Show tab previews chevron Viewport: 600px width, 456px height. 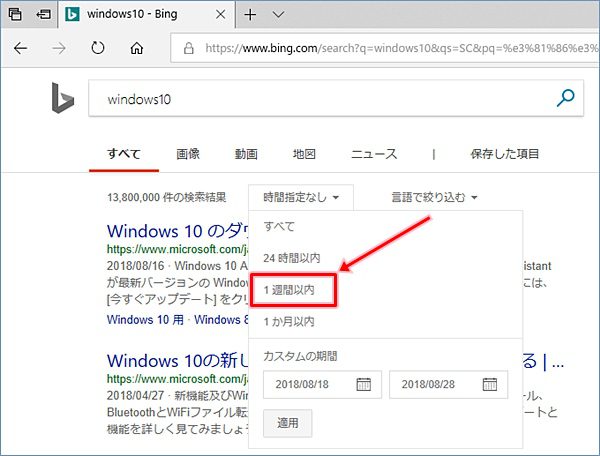tap(278, 15)
